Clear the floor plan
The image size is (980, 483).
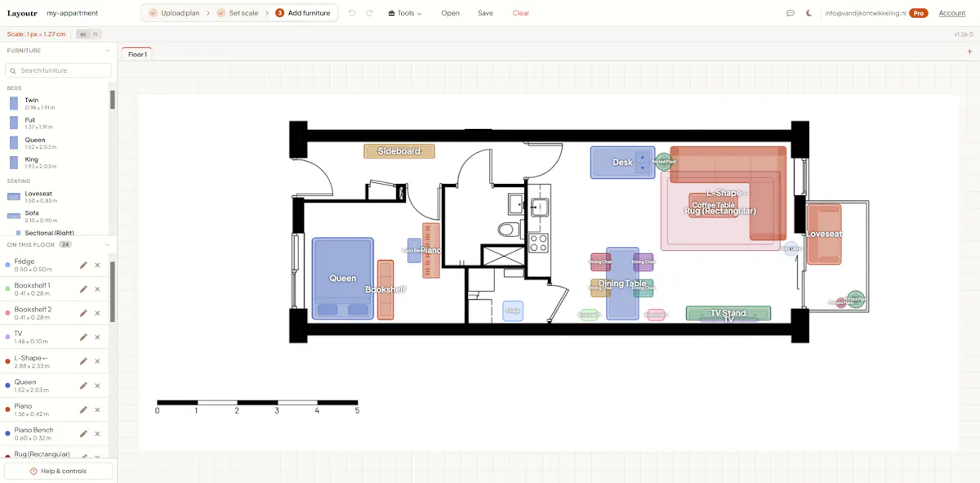(520, 13)
